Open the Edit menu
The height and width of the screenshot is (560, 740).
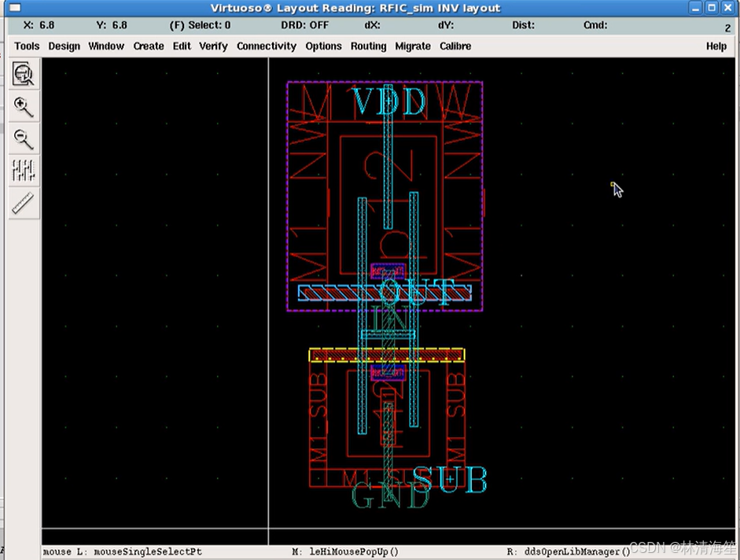pyautogui.click(x=182, y=46)
